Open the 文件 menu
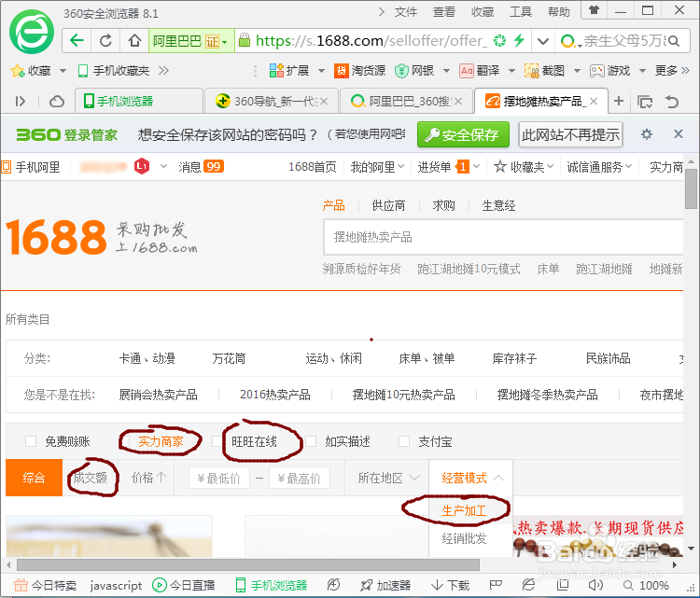The height and width of the screenshot is (598, 700). tap(405, 12)
